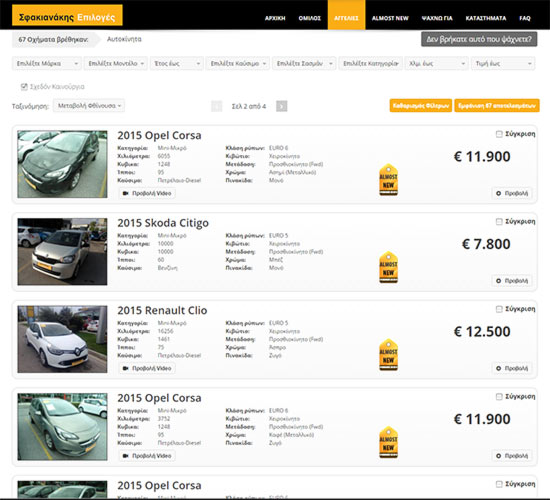This screenshot has width=550, height=500.
Task: Tick Σύγκριση for the Renault Clio
Action: pos(499,309)
